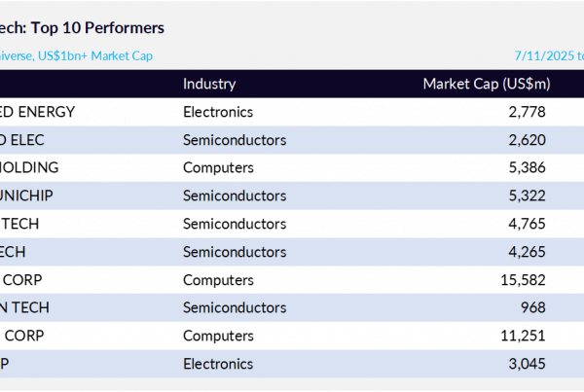This screenshot has width=584, height=392.
Task: Click market cap value 11,251
Action: pyautogui.click(x=523, y=336)
